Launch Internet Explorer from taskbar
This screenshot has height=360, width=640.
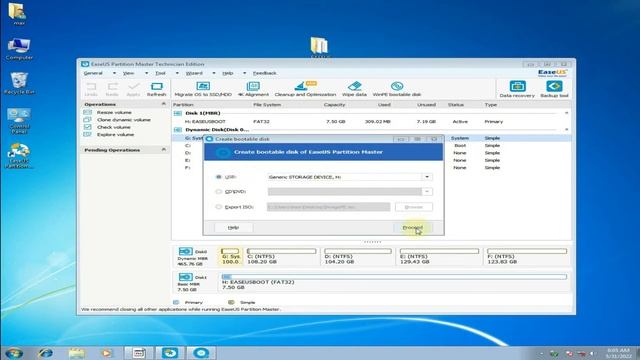45,353
